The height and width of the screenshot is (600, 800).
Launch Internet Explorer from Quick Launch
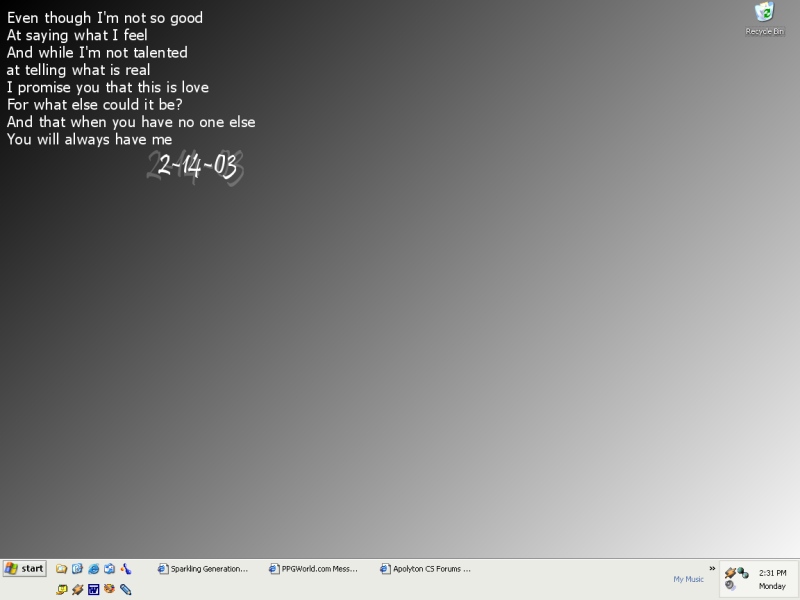point(93,569)
